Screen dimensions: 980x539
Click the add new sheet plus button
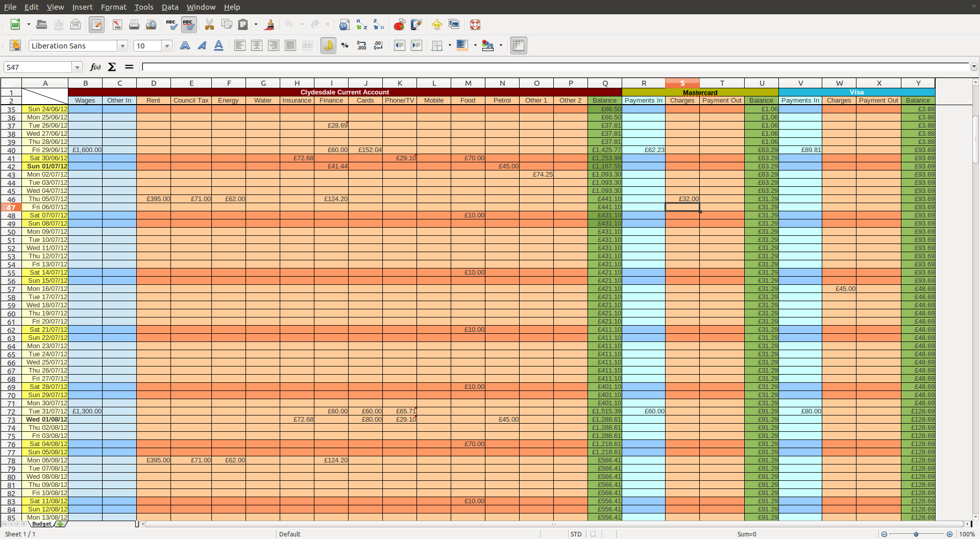[60, 524]
